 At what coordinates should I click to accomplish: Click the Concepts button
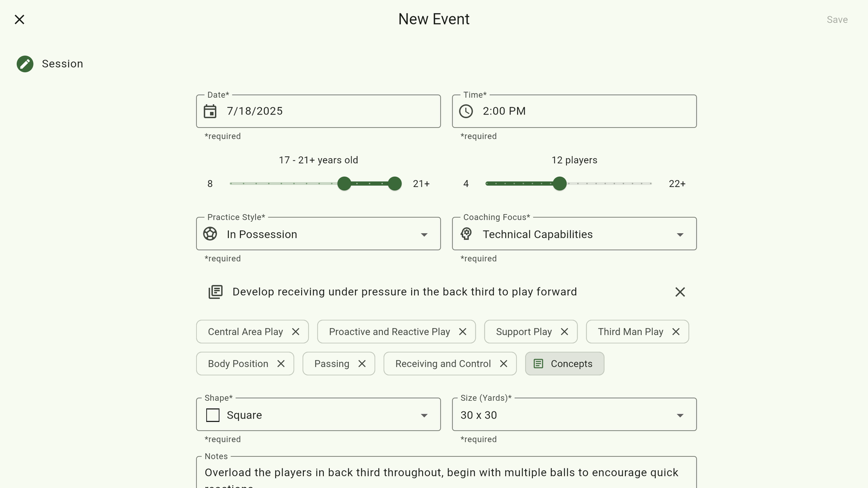point(564,364)
